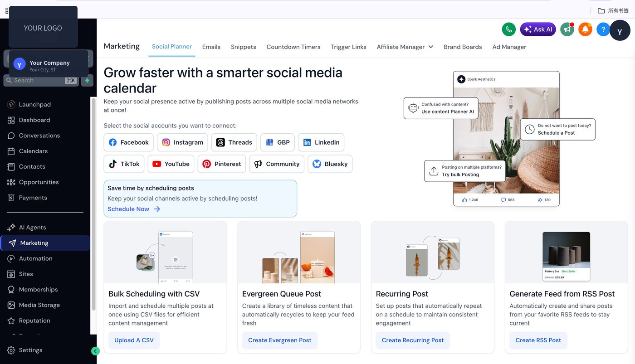
Task: Click Create Evergreen Post button
Action: tap(280, 340)
